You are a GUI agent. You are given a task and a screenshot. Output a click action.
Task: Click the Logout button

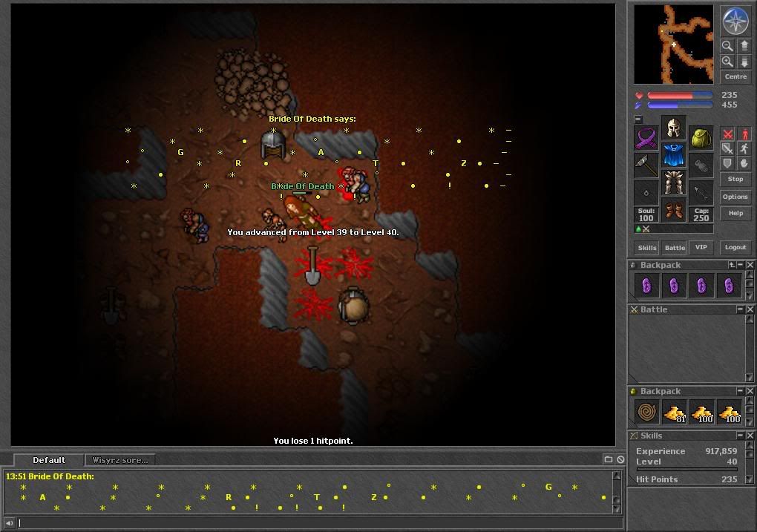tap(735, 247)
